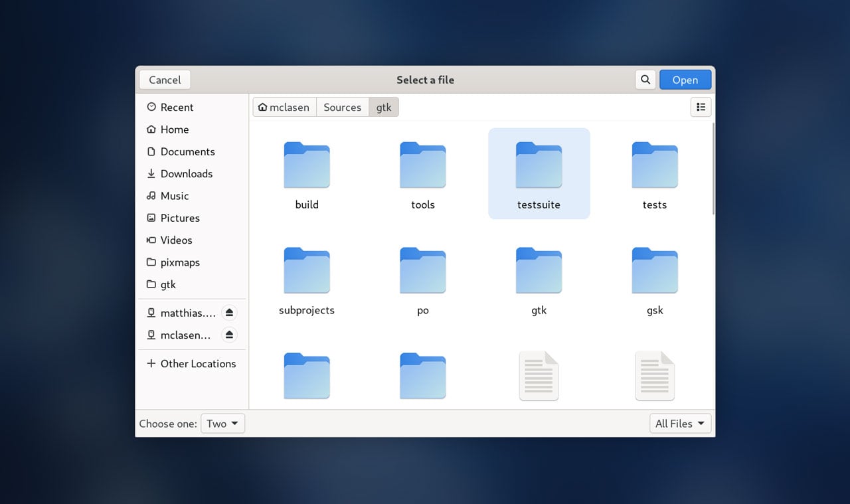Open the All Files filter dropdown
The image size is (850, 504).
tap(681, 424)
